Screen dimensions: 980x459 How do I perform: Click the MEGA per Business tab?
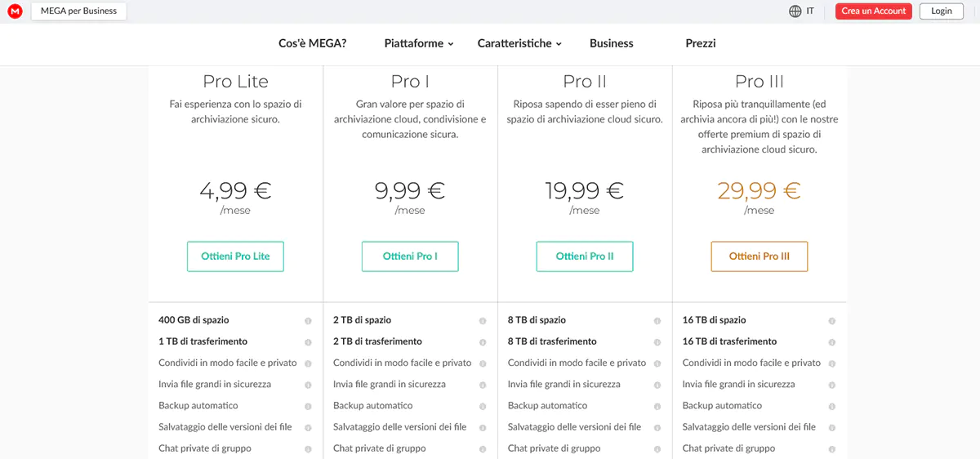pos(78,11)
